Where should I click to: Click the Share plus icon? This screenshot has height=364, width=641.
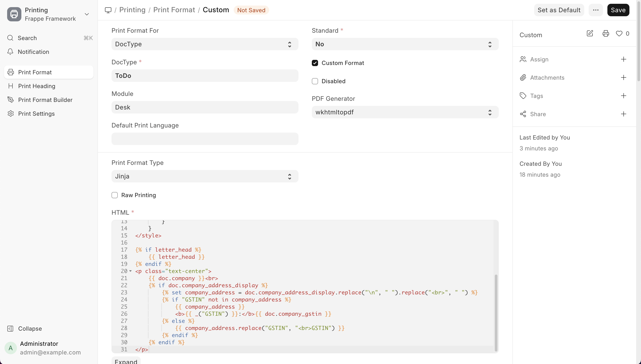tap(623, 114)
